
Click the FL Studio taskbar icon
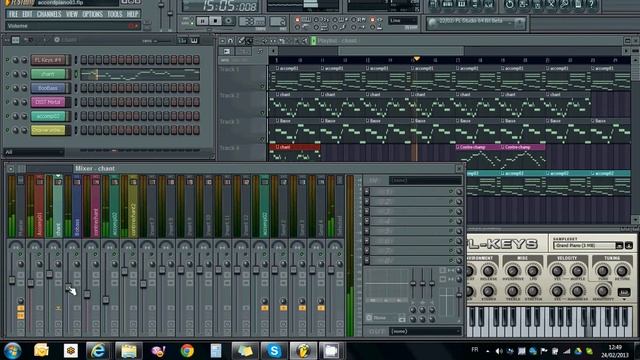point(303,351)
